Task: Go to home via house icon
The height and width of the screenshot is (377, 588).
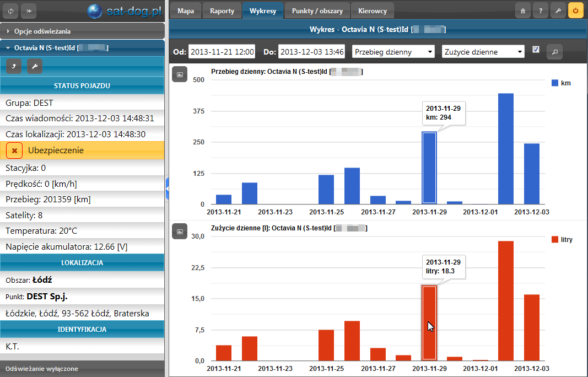Action: (x=523, y=10)
